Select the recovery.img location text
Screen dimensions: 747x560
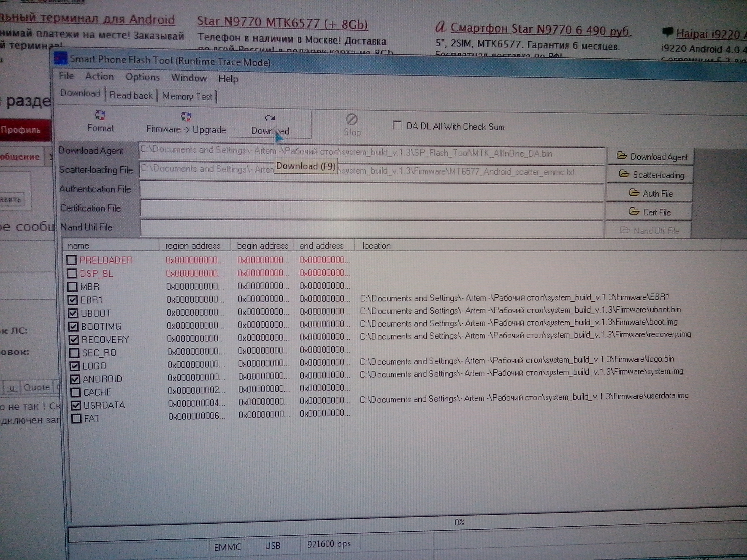(525, 335)
